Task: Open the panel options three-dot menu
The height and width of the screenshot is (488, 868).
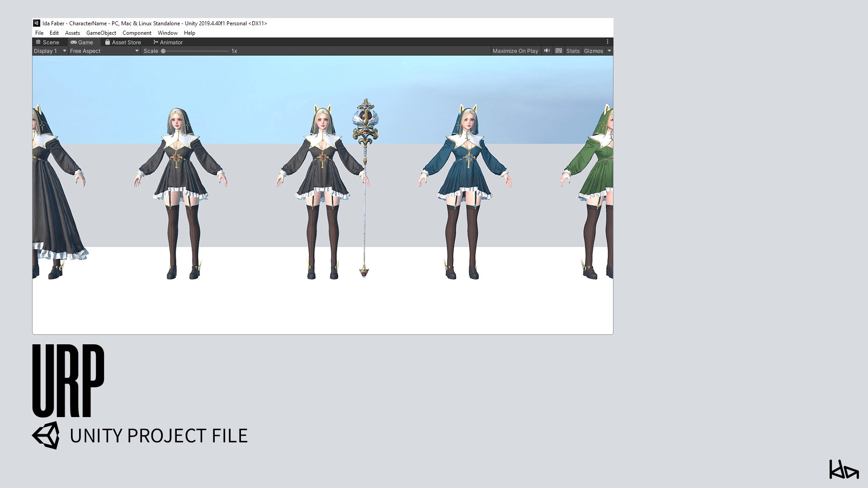Action: 608,42
